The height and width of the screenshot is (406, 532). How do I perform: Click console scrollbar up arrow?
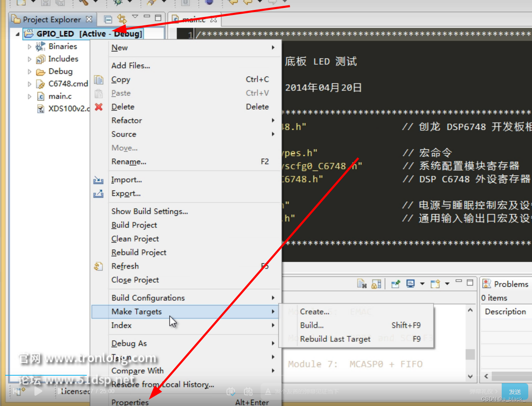(x=470, y=310)
